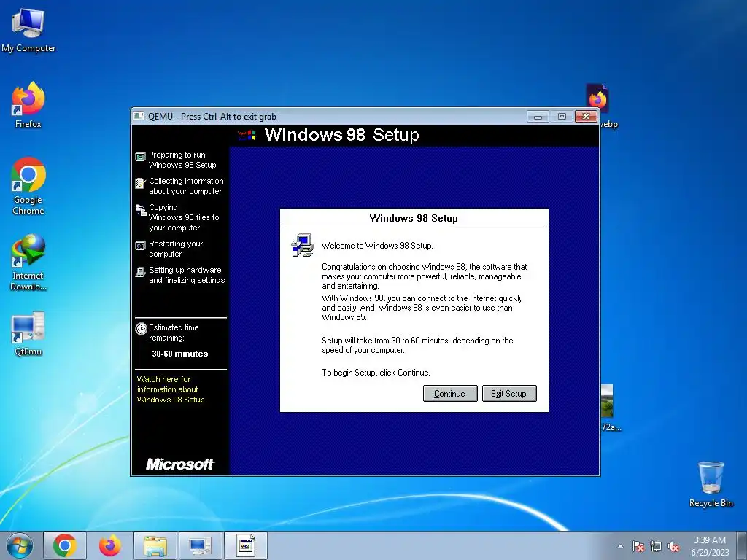Screen dimensions: 747x560
Task: Close the QEMU window
Action: pos(586,116)
